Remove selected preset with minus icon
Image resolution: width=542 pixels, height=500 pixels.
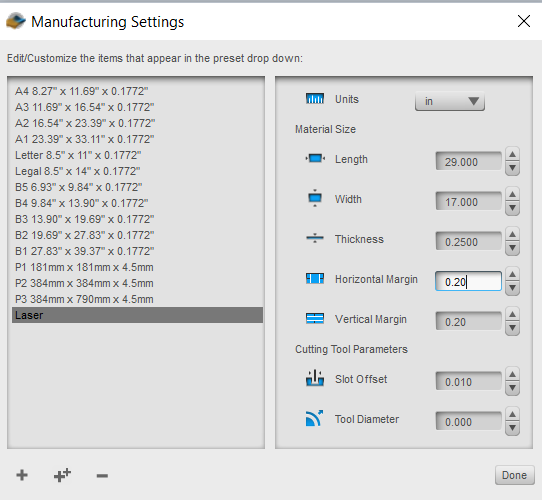click(102, 476)
